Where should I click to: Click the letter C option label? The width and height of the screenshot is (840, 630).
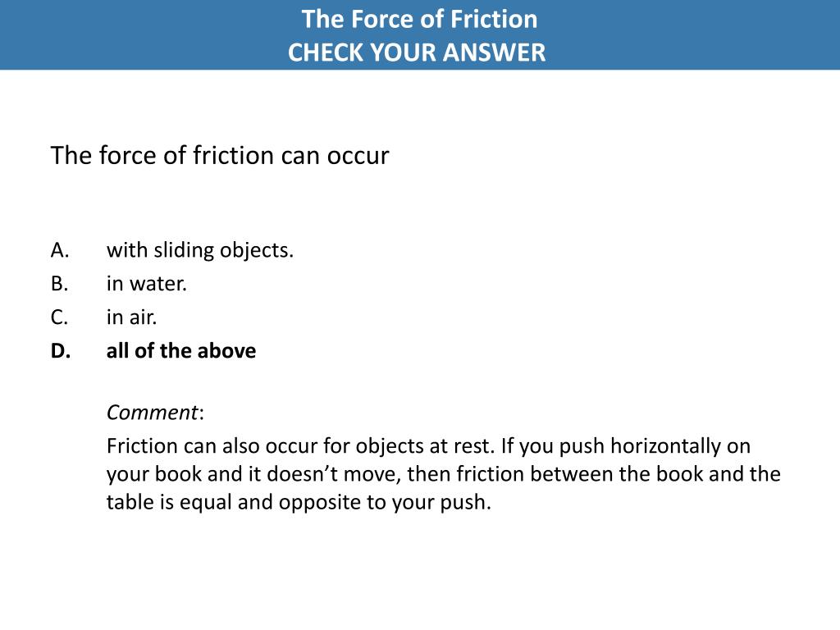(x=59, y=317)
